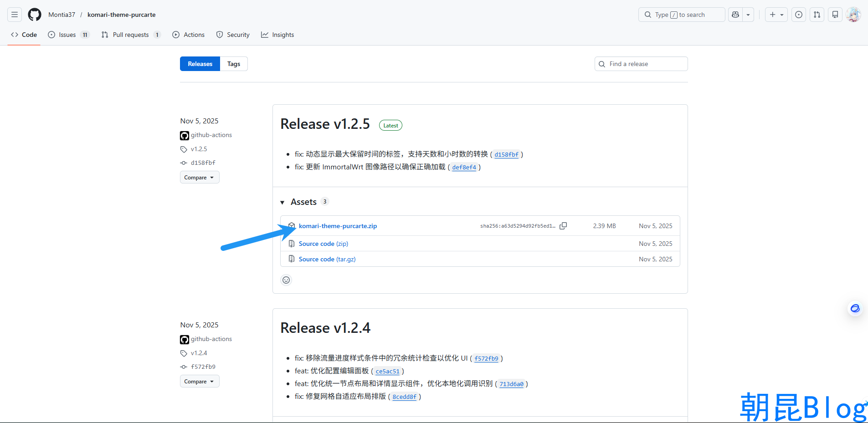Screen dimensions: 868x423
Task: Open the Copilot dropdown arrow in header
Action: 748,15
